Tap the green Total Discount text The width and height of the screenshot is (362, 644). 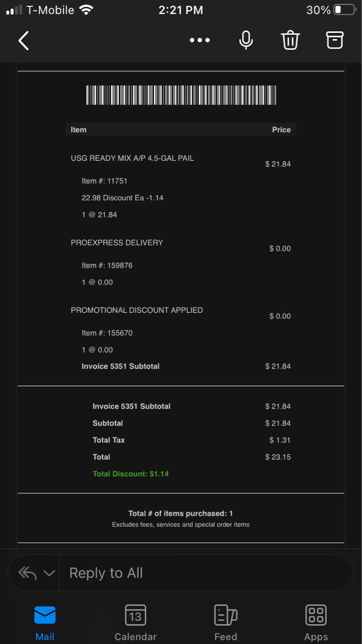point(131,474)
